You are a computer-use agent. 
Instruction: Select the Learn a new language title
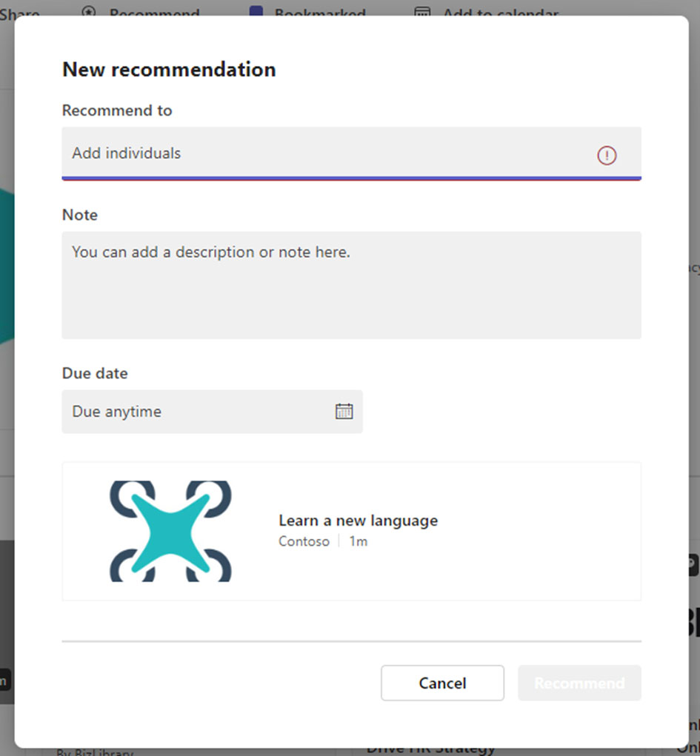coord(358,521)
